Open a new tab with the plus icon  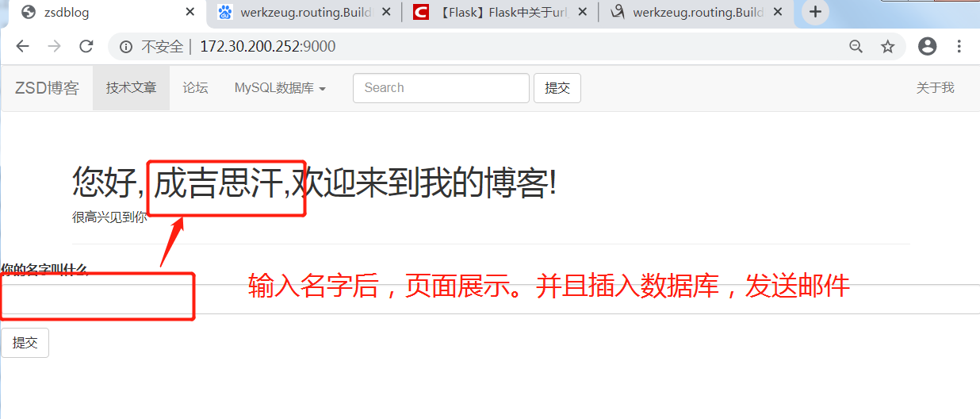(815, 12)
